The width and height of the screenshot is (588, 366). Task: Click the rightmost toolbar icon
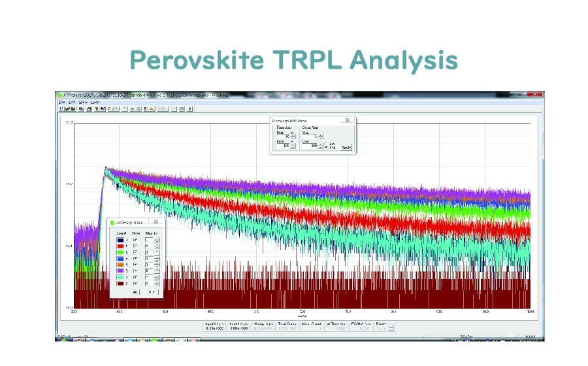pos(190,108)
